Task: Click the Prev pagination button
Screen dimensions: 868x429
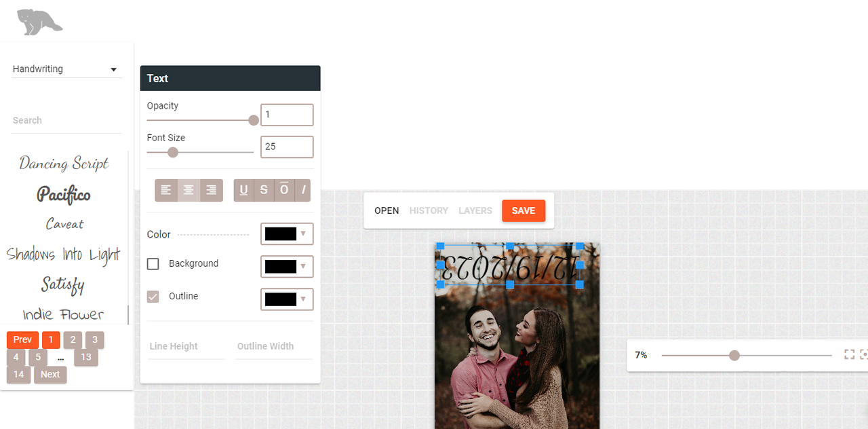Action: (x=22, y=340)
